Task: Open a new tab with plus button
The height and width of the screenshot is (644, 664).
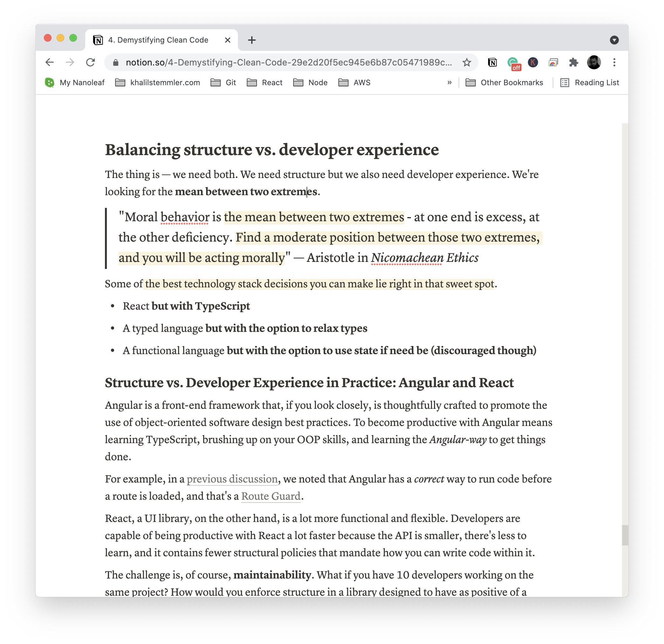Action: pyautogui.click(x=252, y=40)
